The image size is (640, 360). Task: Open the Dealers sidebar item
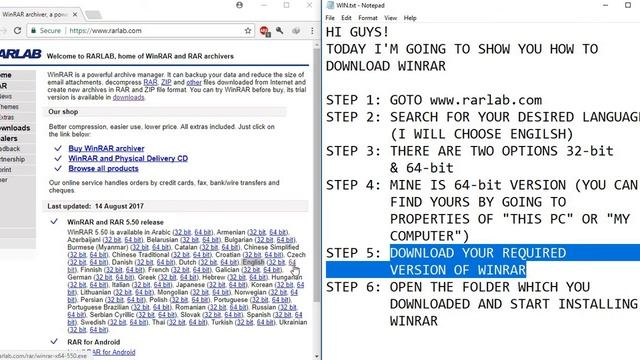pyautogui.click(x=9, y=138)
